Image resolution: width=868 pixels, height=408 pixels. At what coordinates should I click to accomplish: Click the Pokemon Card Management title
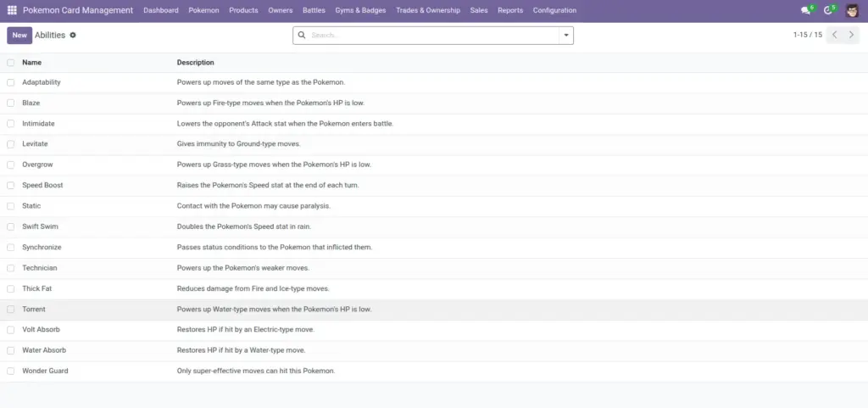tap(78, 10)
